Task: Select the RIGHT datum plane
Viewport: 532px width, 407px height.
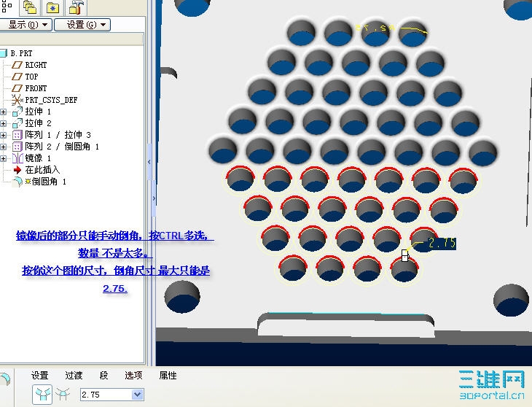Action: 36,65
